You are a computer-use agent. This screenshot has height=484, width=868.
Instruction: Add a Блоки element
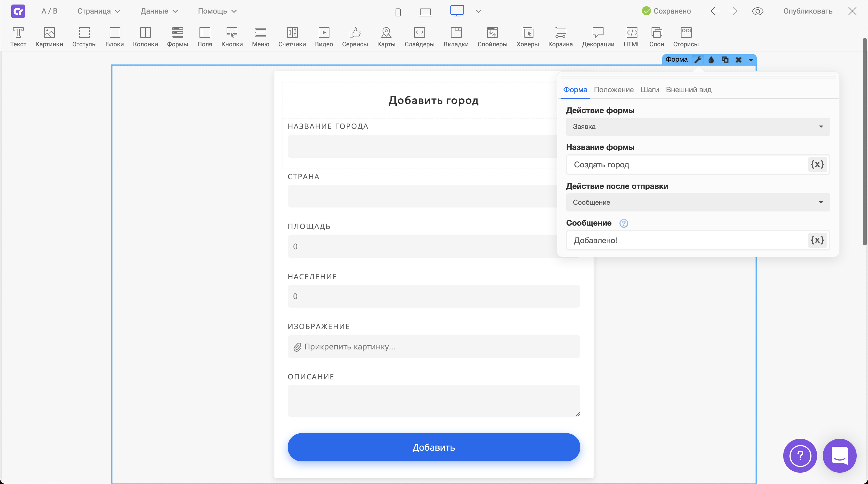(x=115, y=37)
